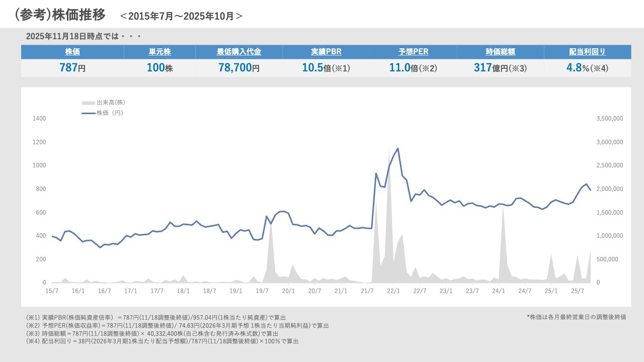Click the 4.8% dividend yield value
This screenshot has width=644, height=362.
(x=587, y=68)
